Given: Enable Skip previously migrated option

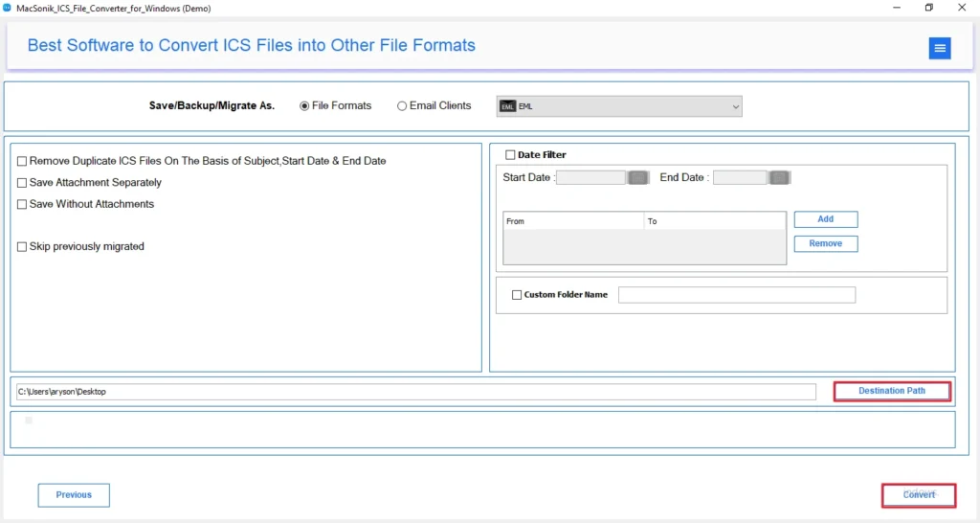Looking at the screenshot, I should pyautogui.click(x=22, y=247).
